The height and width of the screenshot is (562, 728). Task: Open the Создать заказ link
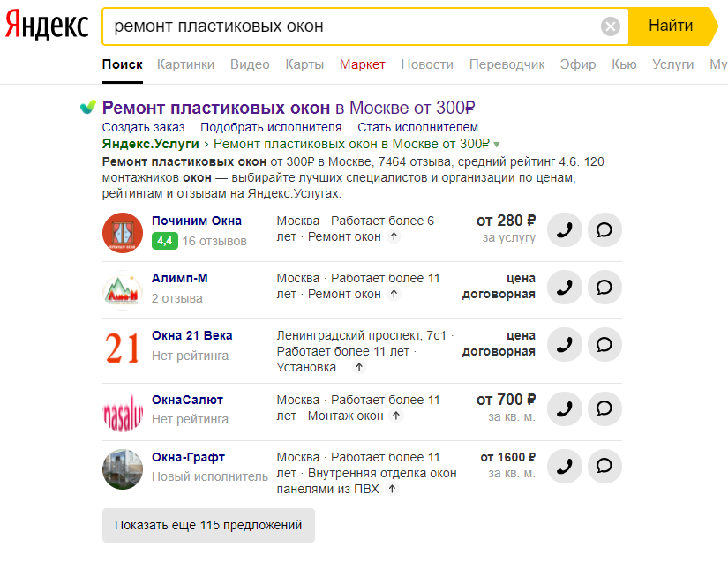point(143,127)
